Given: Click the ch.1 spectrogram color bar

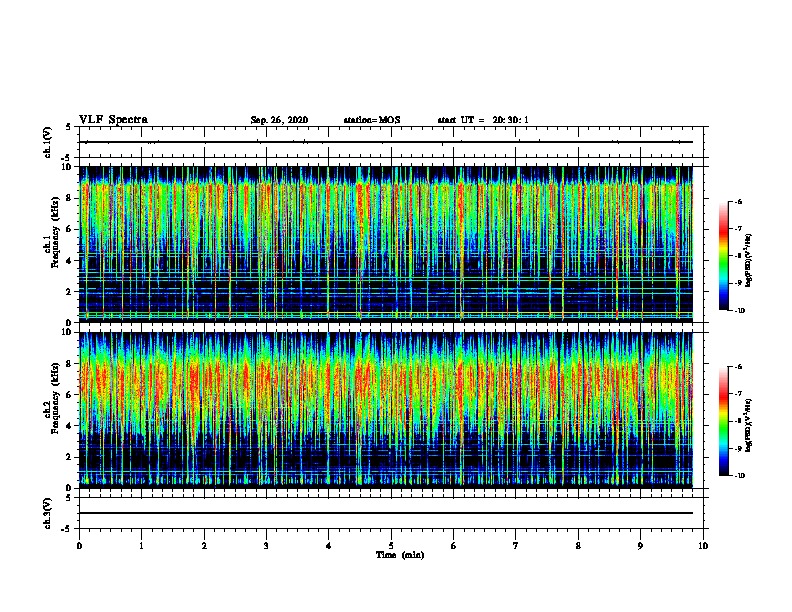Looking at the screenshot, I should pos(724,256).
